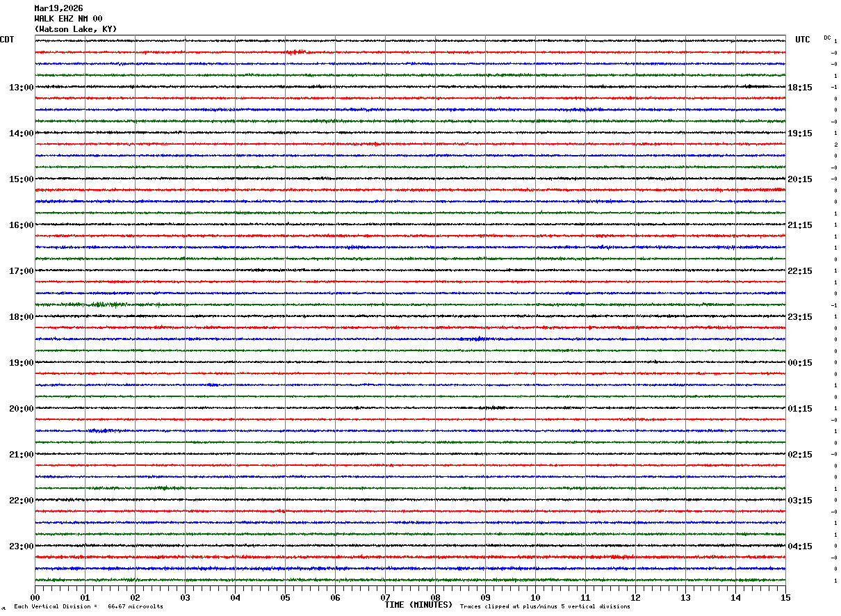This screenshot has width=841, height=616.
Task: Click the CDT timezone label
Action: pos(7,40)
